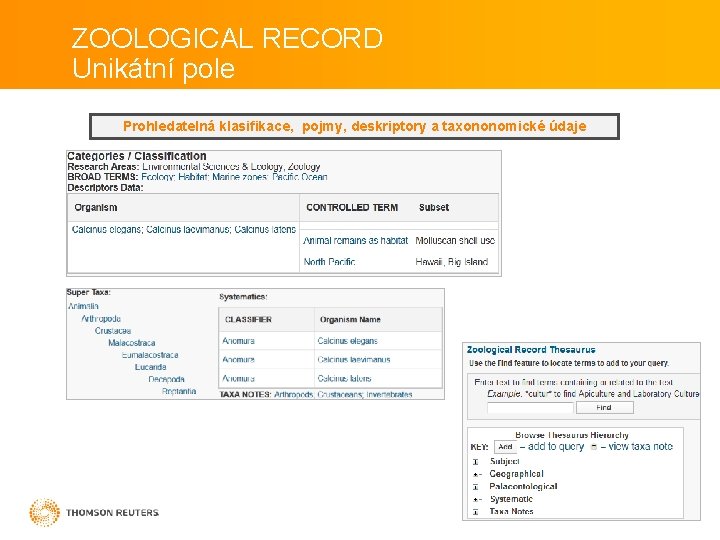Screen dimensions: 720x540
Task: Click Anomura classifier for Calcinus latens
Action: coord(238,378)
